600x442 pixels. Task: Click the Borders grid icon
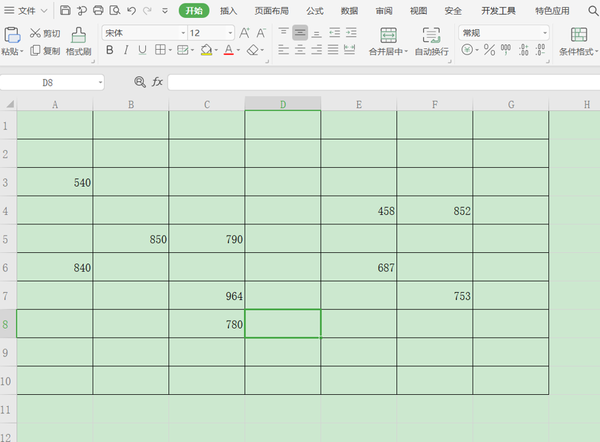coord(160,50)
